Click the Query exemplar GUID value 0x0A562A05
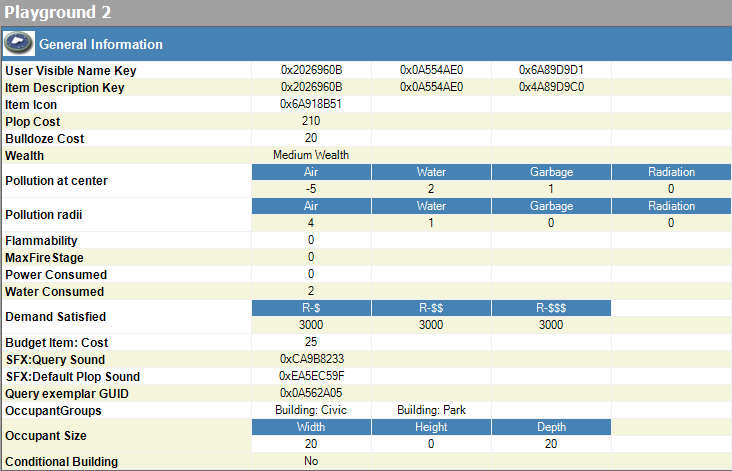The height and width of the screenshot is (471, 732). (x=311, y=393)
